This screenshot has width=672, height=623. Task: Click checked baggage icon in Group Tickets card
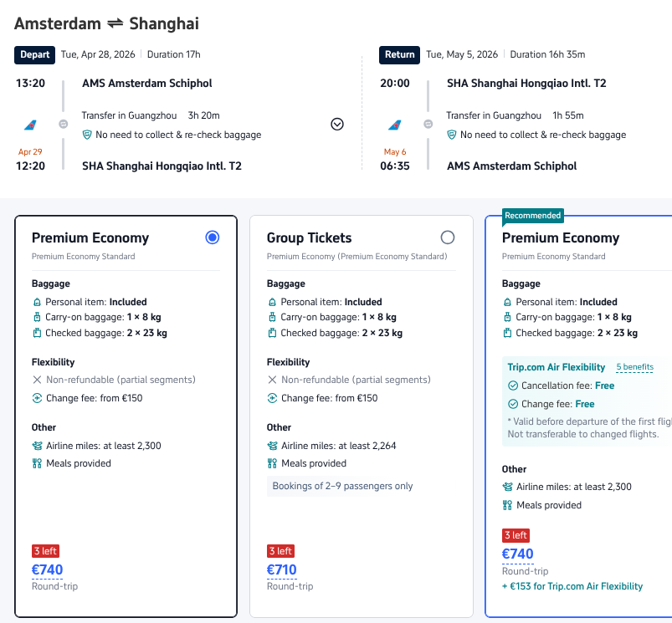(x=272, y=333)
